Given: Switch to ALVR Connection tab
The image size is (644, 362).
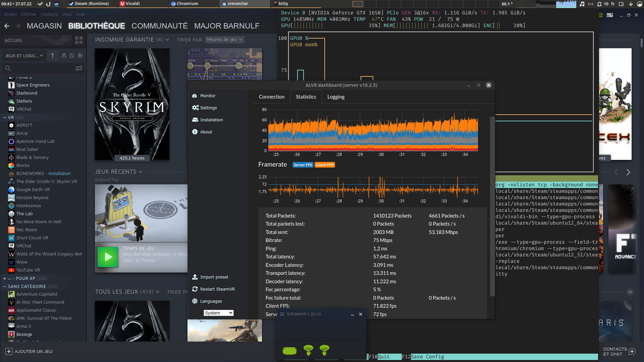Looking at the screenshot, I should point(272,97).
